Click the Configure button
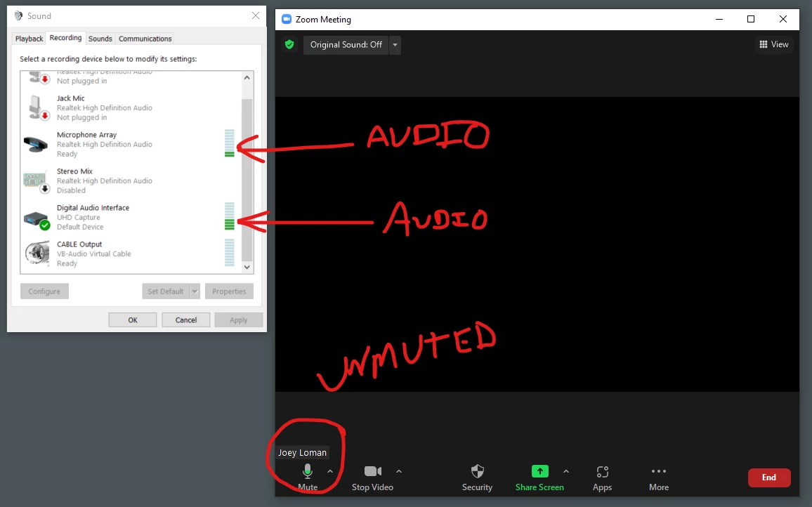This screenshot has width=812, height=507. pyautogui.click(x=44, y=291)
